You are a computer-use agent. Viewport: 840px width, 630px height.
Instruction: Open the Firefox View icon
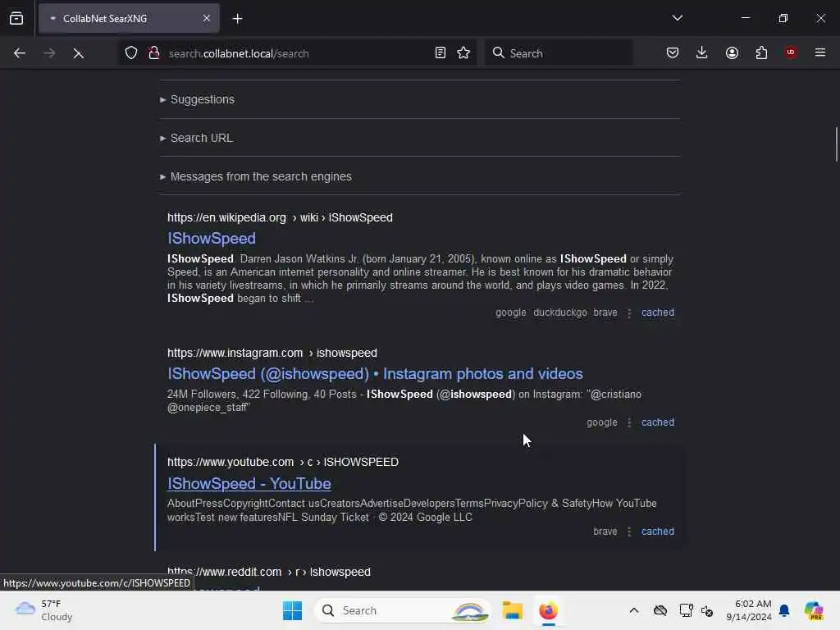click(x=16, y=19)
